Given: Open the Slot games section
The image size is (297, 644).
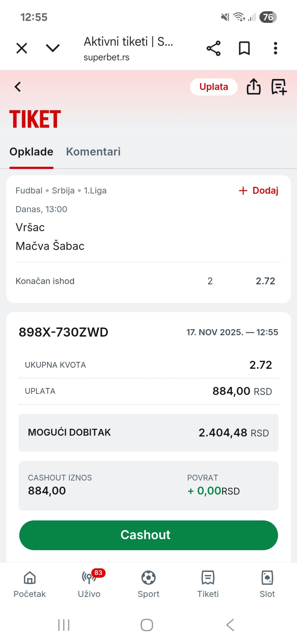Looking at the screenshot, I should pos(267,584).
